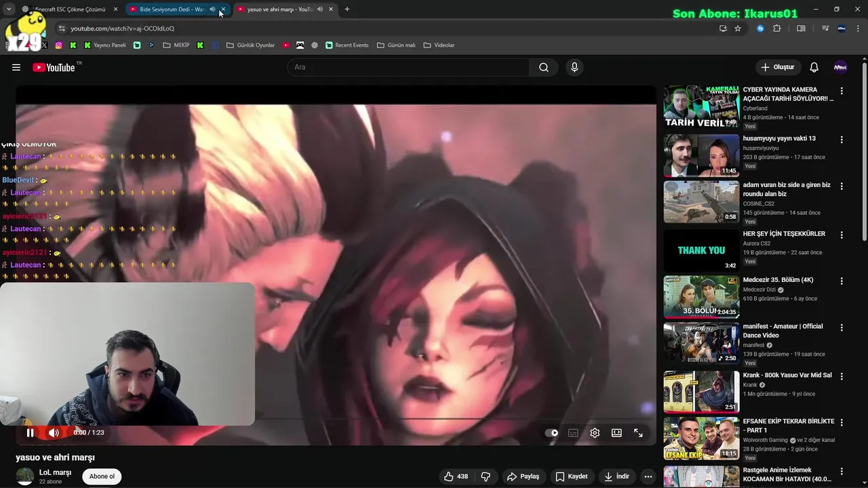This screenshot has width=868, height=488.
Task: Open the LoL marşı channel avatar
Action: click(25, 476)
